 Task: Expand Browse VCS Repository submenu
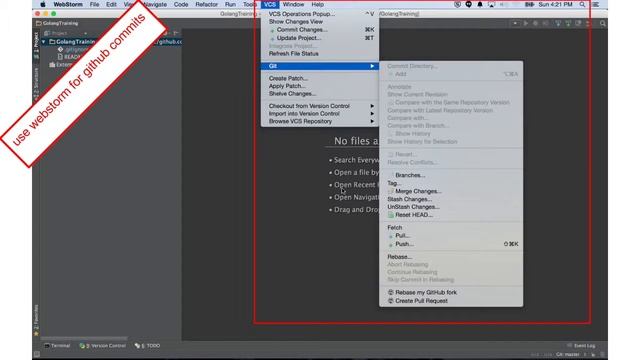(320, 121)
